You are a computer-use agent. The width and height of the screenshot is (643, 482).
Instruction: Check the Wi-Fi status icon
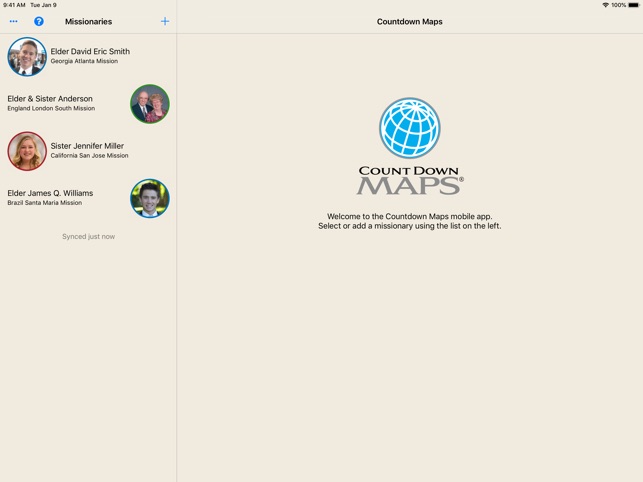tap(605, 5)
